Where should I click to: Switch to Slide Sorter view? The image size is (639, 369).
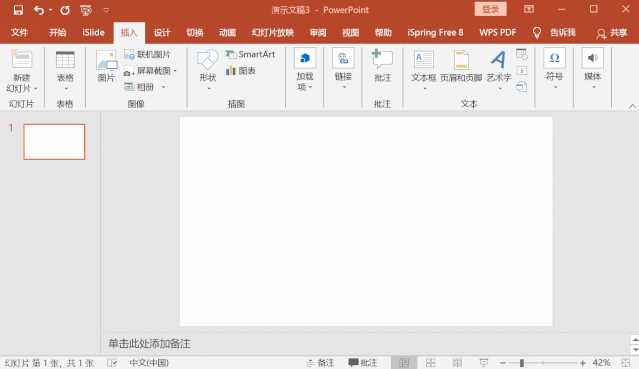pos(431,362)
